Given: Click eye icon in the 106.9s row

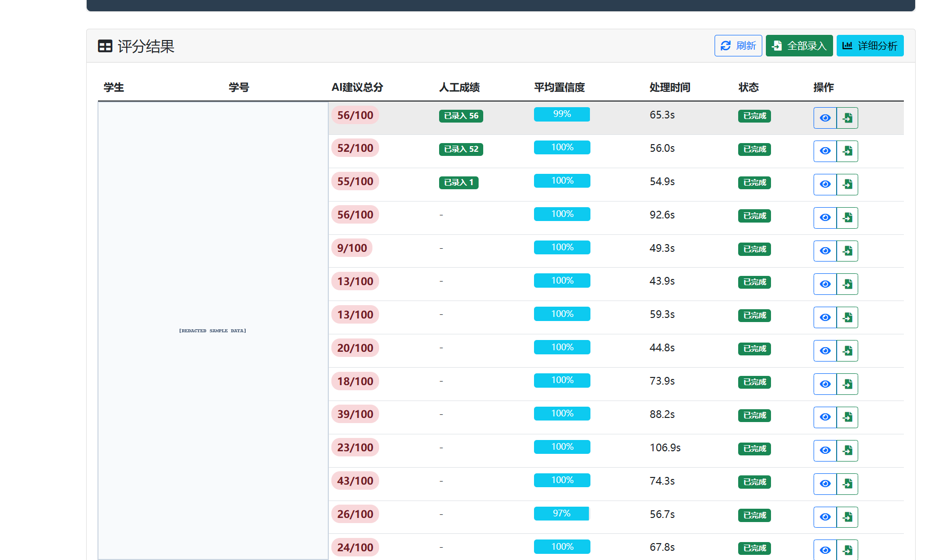Looking at the screenshot, I should point(825,451).
